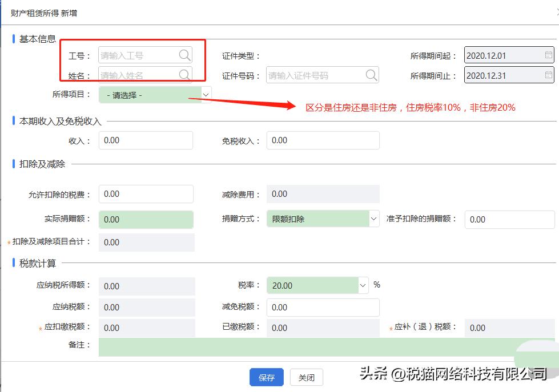
Task: Click the 姓名 search magnifier icon
Action: pyautogui.click(x=184, y=75)
